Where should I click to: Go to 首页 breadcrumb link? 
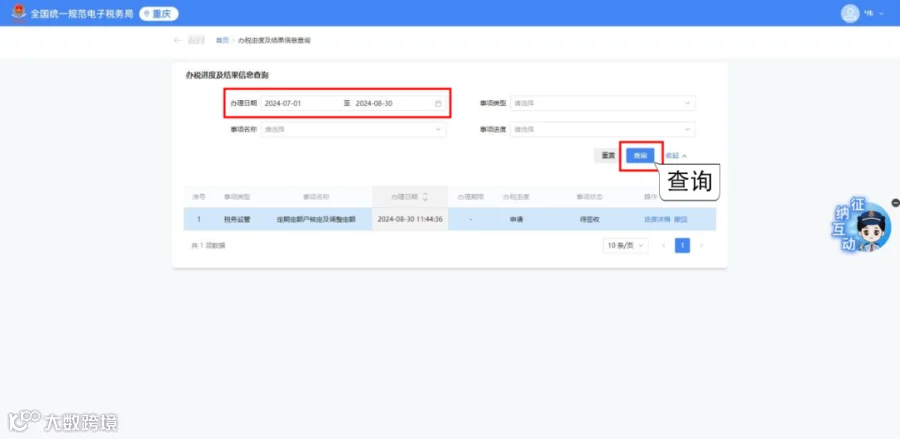[x=222, y=40]
